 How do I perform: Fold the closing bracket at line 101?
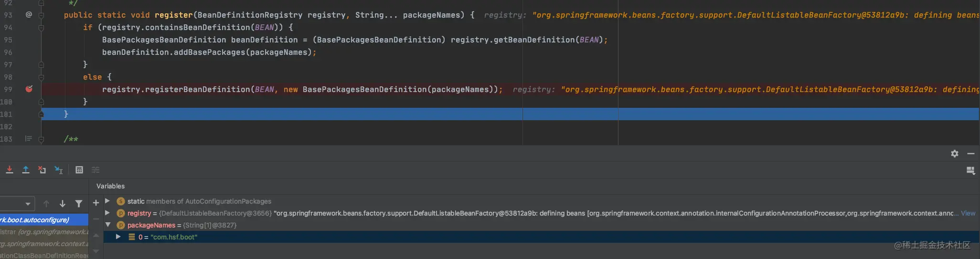click(x=41, y=114)
